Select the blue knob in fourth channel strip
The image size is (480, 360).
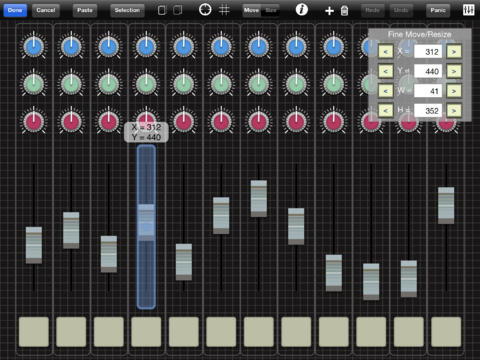tap(146, 46)
